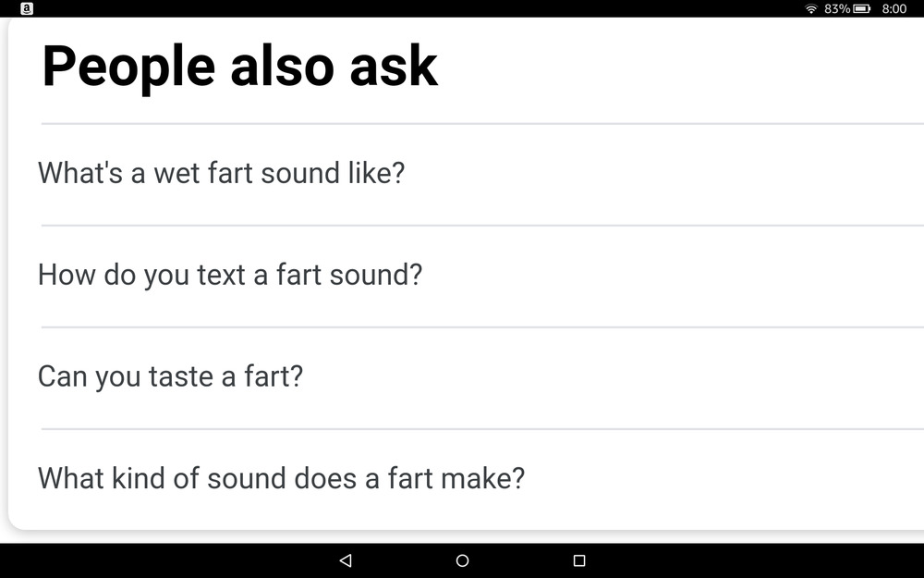Screen dimensions: 924x578
Task: Tap the battery icon in status bar
Action: (861, 8)
